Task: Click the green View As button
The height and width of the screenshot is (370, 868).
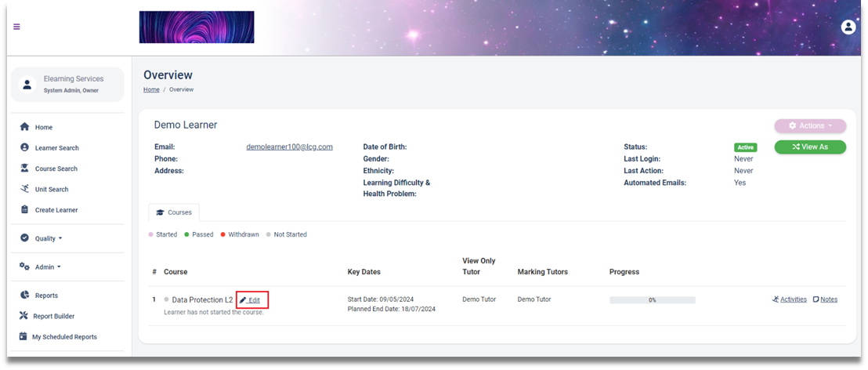Action: click(x=810, y=147)
